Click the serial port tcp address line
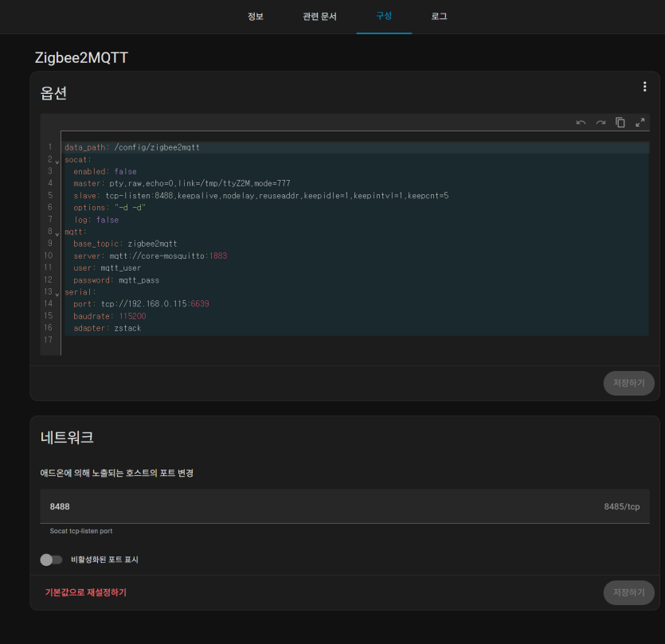The width and height of the screenshot is (665, 644). coord(141,304)
